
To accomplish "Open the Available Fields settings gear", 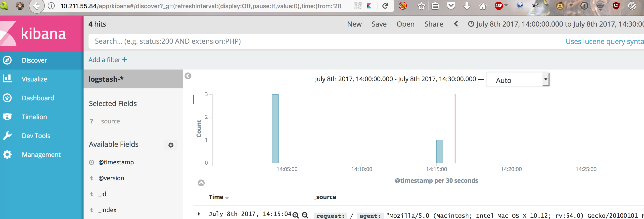I will tap(171, 145).
